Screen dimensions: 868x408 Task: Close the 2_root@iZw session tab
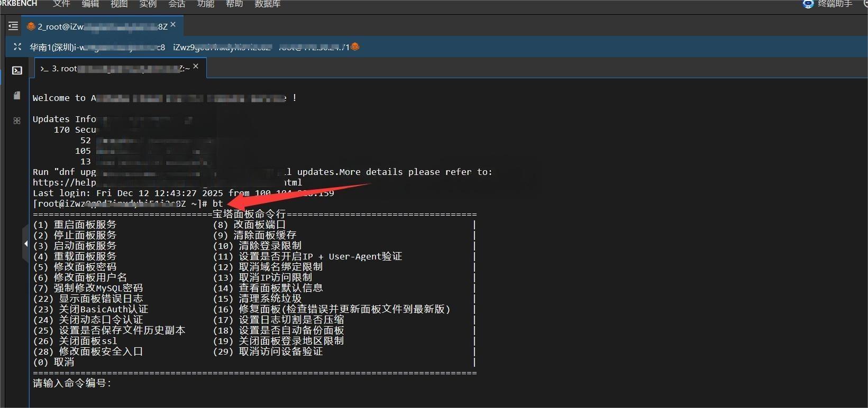(x=173, y=24)
